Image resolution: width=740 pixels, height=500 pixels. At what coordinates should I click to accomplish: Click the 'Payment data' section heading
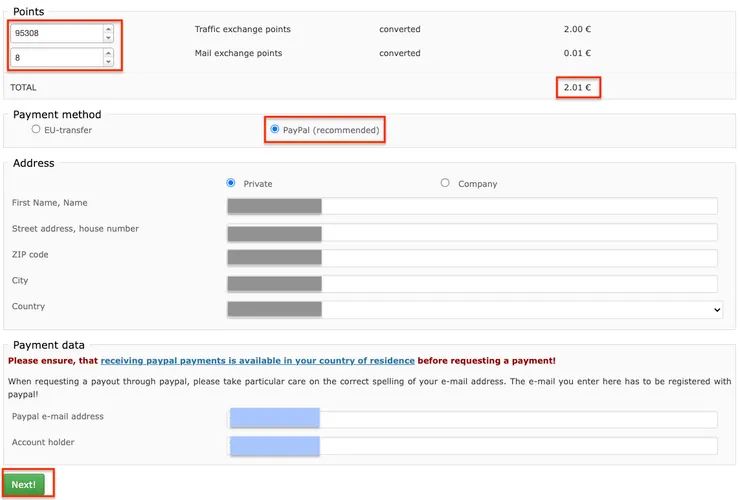(49, 345)
